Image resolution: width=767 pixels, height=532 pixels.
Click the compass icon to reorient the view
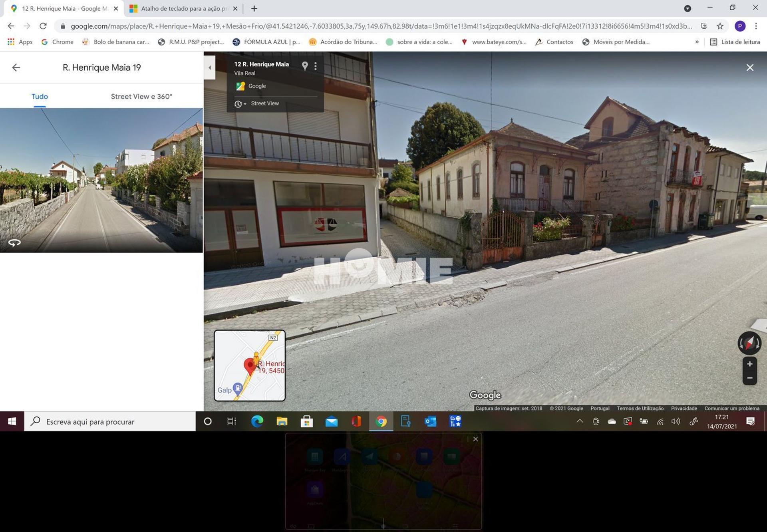click(749, 343)
